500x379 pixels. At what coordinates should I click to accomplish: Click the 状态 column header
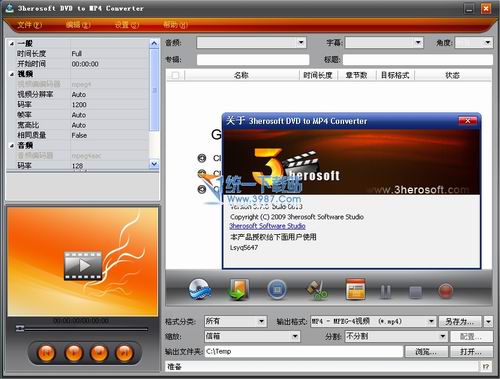click(x=452, y=75)
